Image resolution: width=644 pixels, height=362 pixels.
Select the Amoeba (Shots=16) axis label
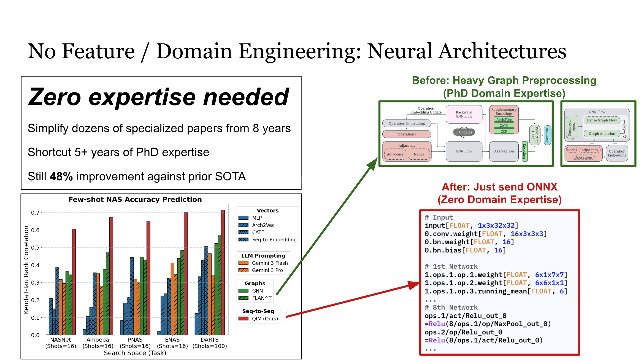[x=98, y=343]
